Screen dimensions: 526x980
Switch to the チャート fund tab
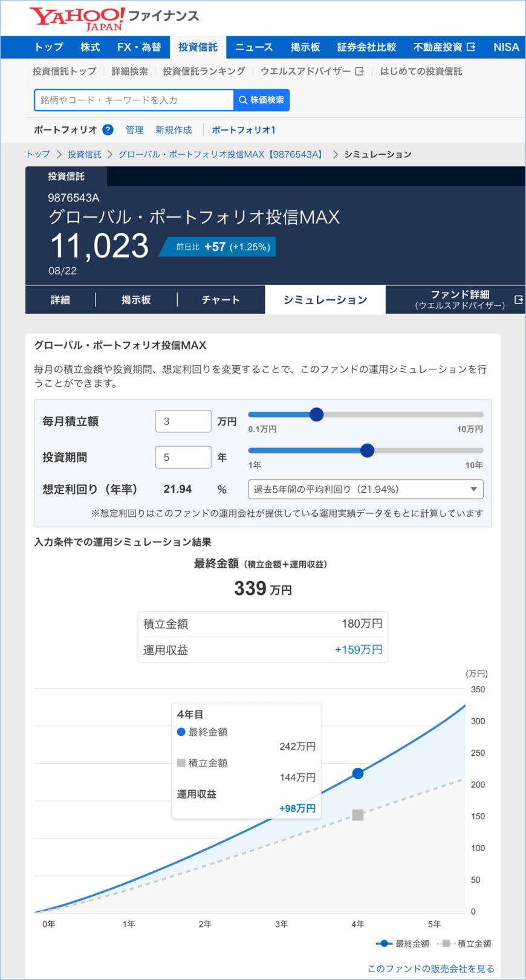point(221,299)
